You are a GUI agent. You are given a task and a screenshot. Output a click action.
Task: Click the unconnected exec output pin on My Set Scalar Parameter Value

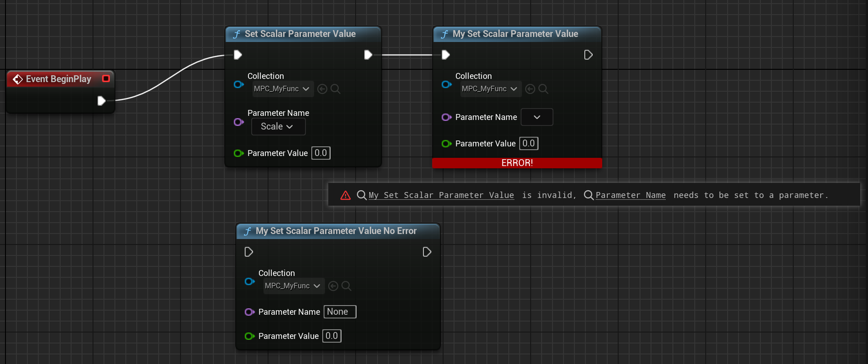(x=588, y=55)
